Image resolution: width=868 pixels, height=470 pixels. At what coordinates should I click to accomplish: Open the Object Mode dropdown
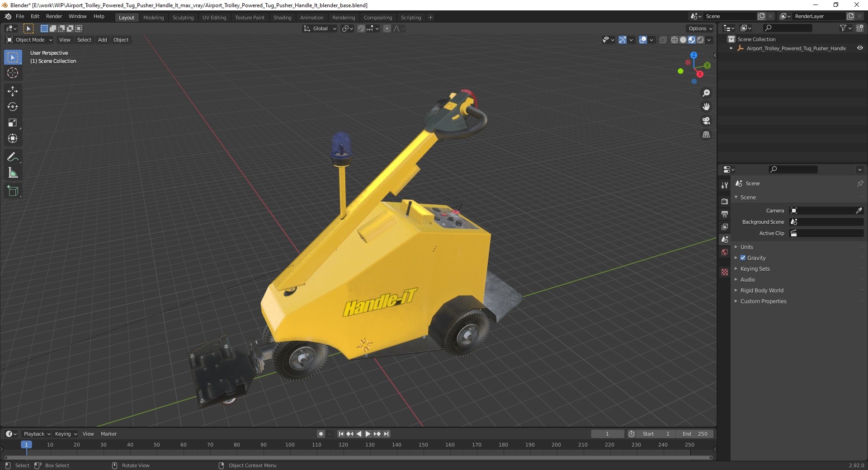coord(29,40)
